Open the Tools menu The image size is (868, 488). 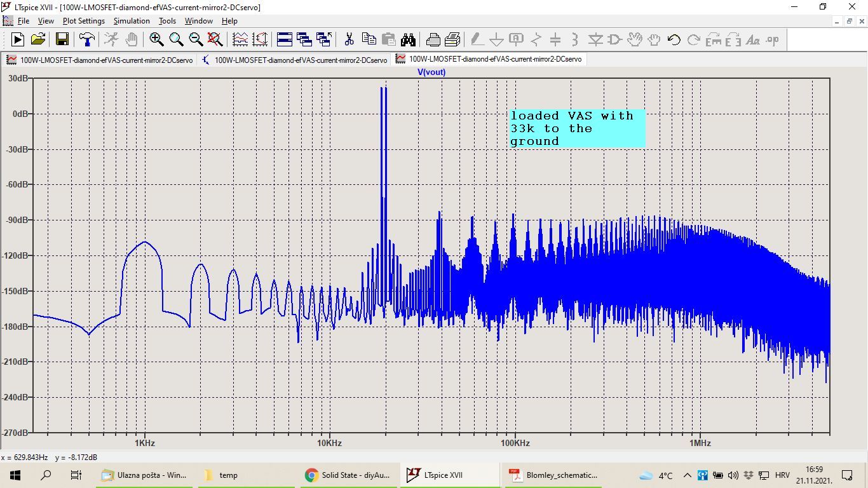coord(167,21)
